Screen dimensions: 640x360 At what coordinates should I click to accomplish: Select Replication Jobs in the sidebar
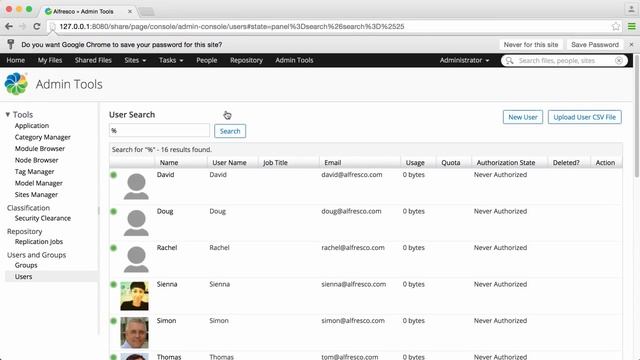39,242
